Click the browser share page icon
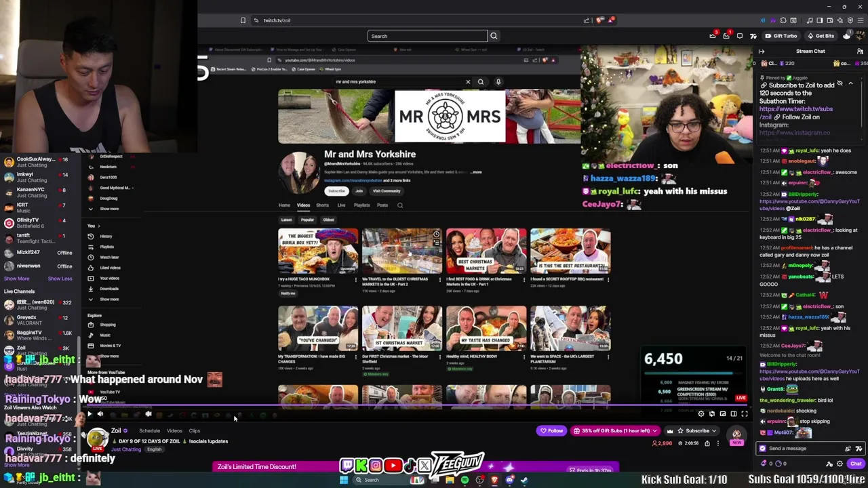Screen dimensions: 868x488 (587, 20)
